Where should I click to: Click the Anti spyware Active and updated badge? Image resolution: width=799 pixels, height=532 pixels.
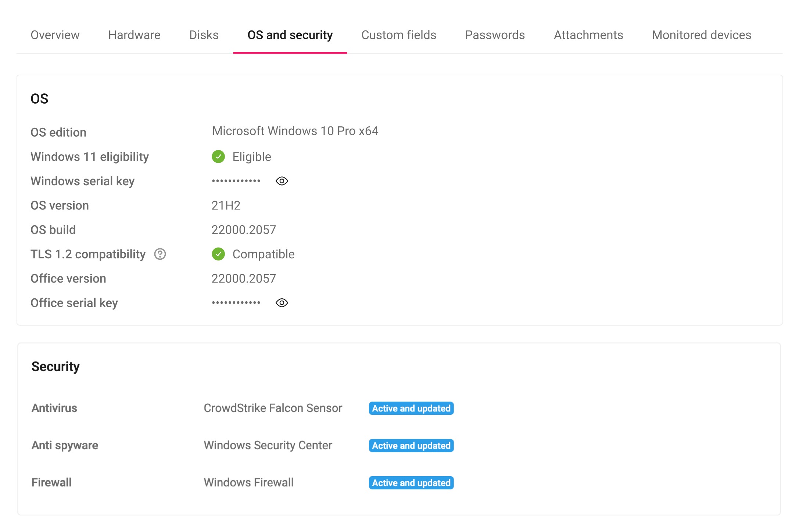coord(411,445)
